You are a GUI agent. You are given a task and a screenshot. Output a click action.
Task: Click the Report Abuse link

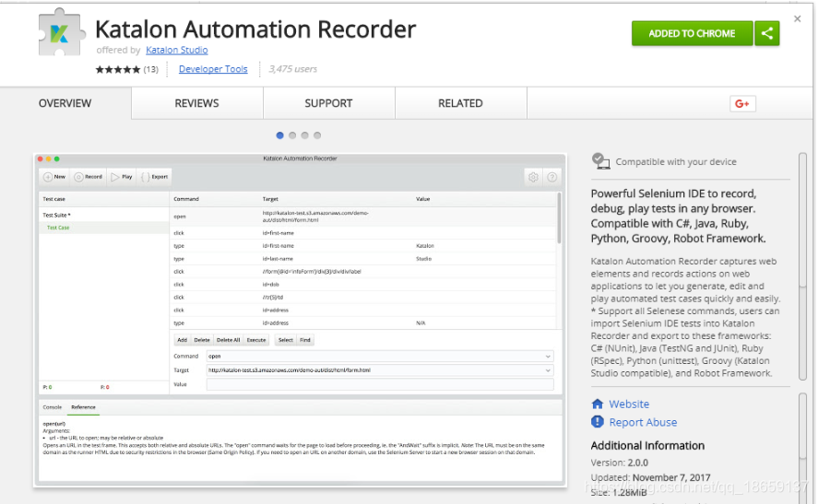pos(643,422)
